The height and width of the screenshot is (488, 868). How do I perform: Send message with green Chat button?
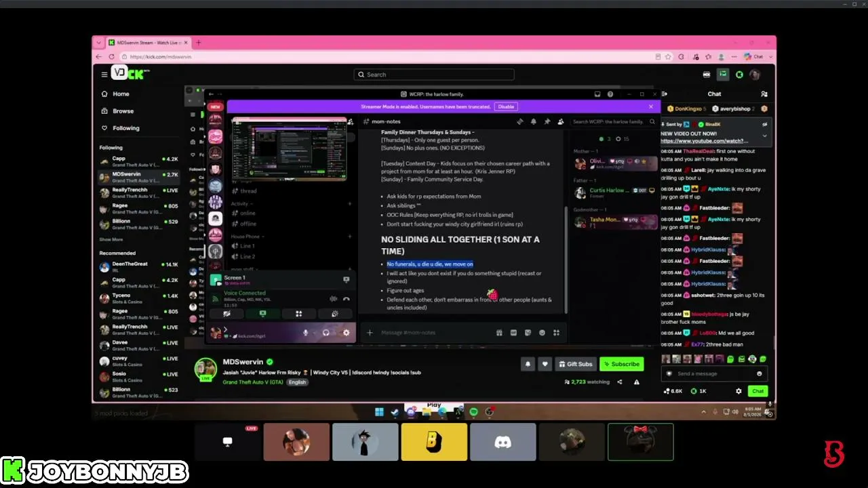tap(757, 391)
